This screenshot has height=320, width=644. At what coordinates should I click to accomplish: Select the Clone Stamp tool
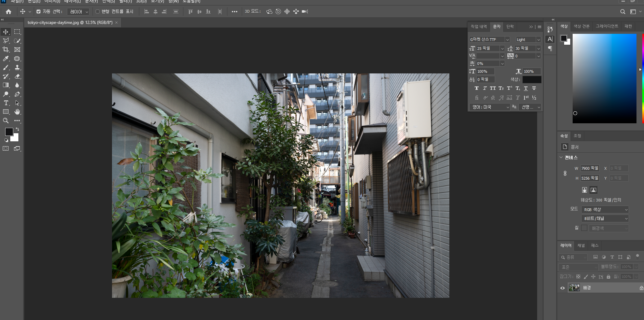[x=17, y=67]
